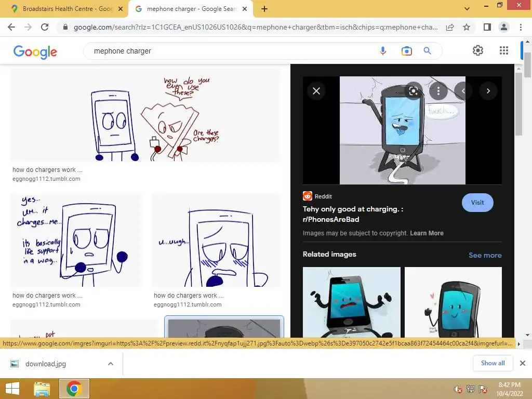This screenshot has width=532, height=399.
Task: Show the next preview image
Action: pyautogui.click(x=488, y=91)
